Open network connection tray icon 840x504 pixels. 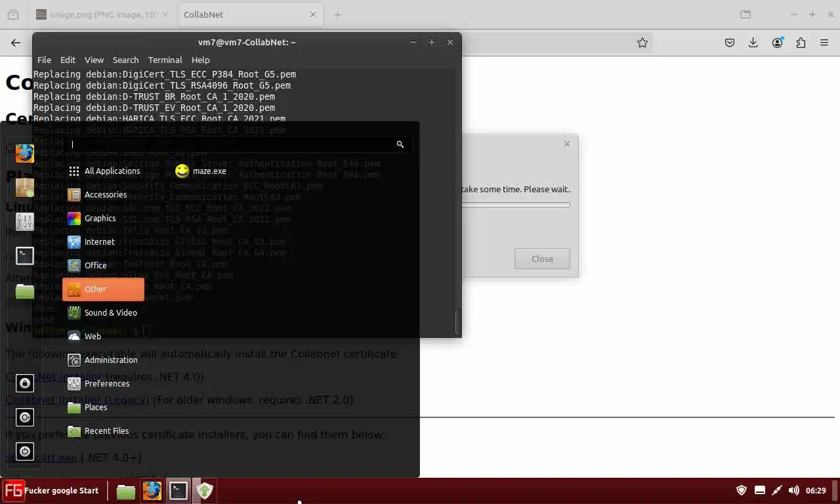pyautogui.click(x=777, y=490)
